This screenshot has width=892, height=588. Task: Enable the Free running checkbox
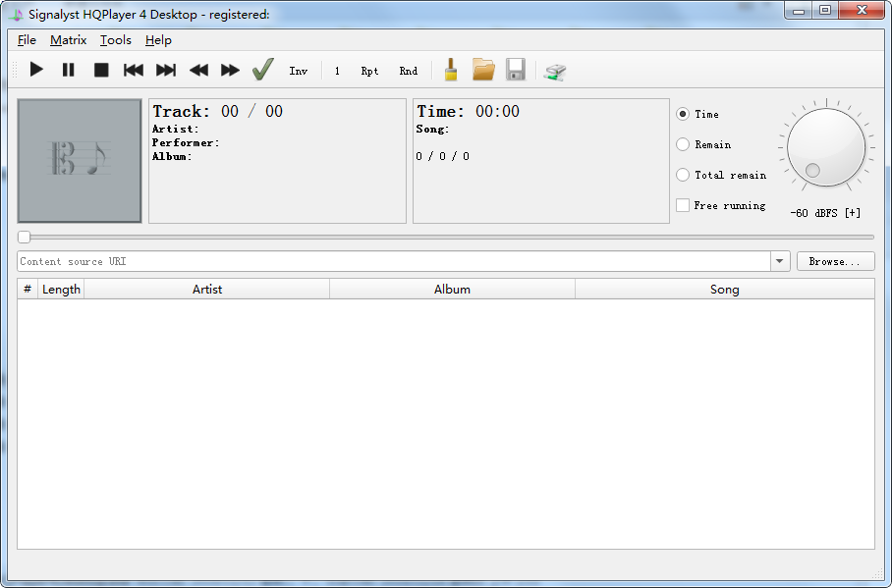click(683, 205)
